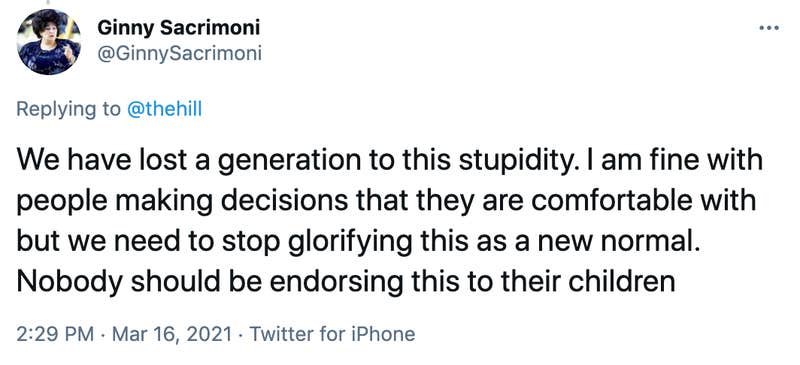Open Ginny Sacrimoni's profile picture

coord(48,43)
